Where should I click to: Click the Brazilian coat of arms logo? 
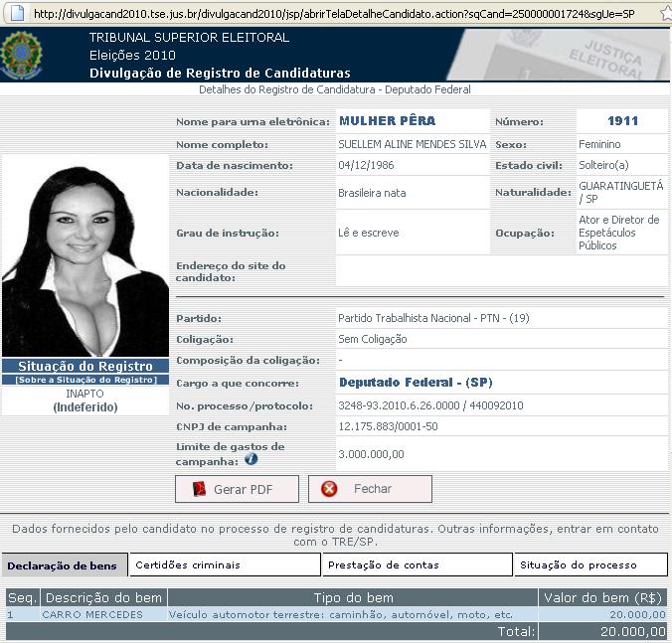coord(21,55)
